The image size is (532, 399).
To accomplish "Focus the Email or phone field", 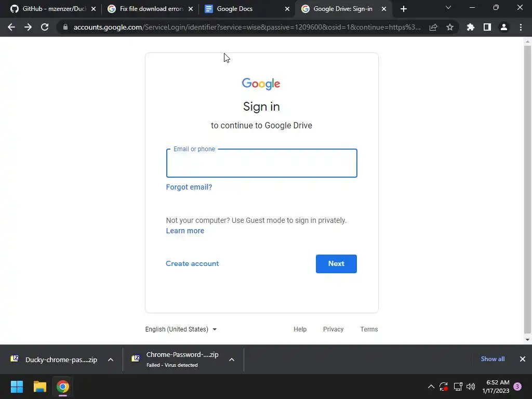I will (262, 163).
